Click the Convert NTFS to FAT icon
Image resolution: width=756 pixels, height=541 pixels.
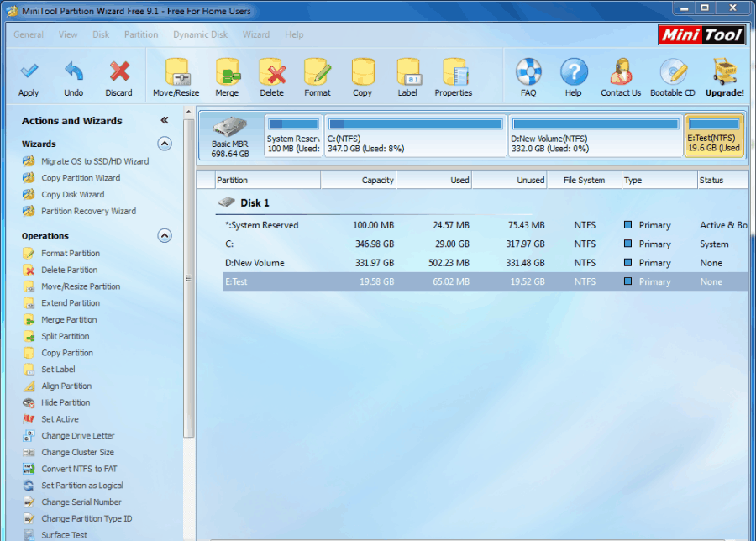[x=29, y=469]
